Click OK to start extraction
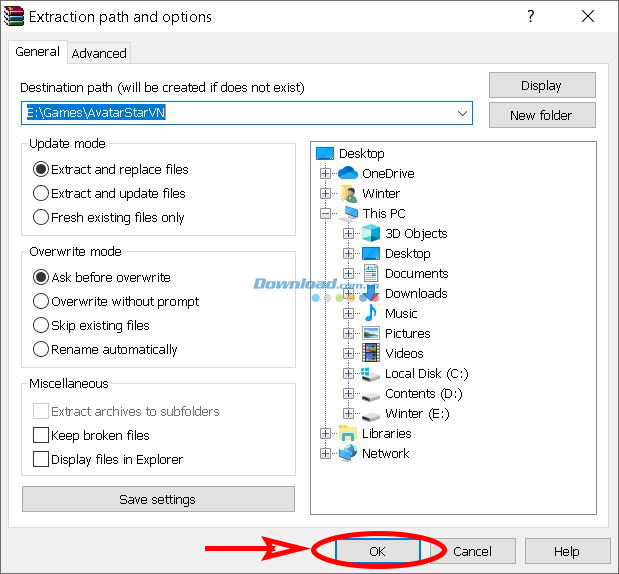The image size is (619, 574). 377,551
